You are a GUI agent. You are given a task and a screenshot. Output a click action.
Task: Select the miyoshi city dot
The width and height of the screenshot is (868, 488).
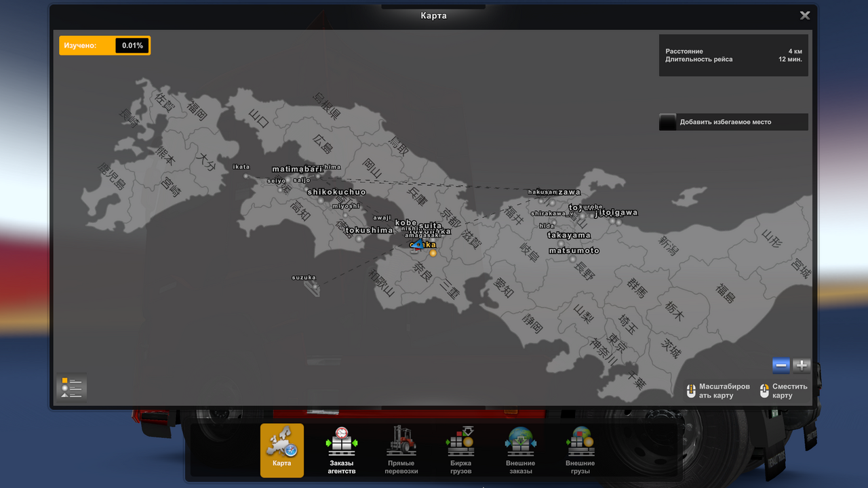(344, 215)
